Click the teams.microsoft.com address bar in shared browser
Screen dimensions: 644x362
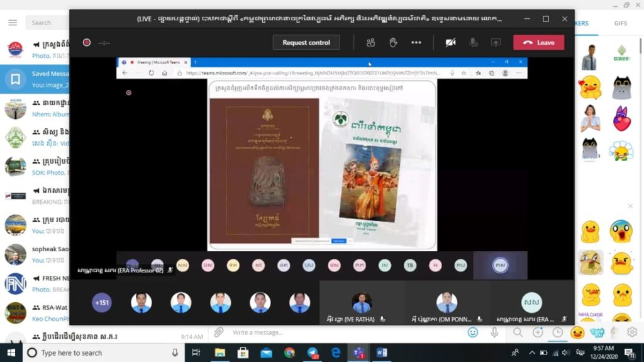(x=312, y=73)
